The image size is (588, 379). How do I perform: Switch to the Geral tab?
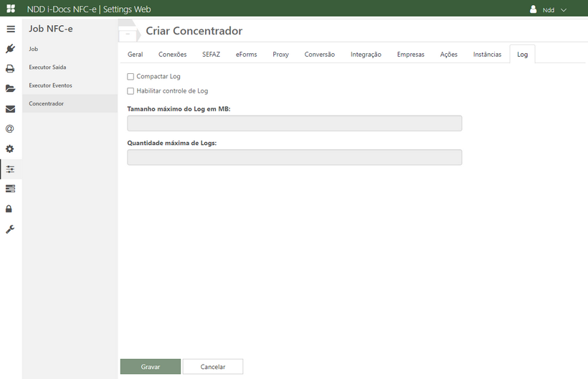[135, 55]
